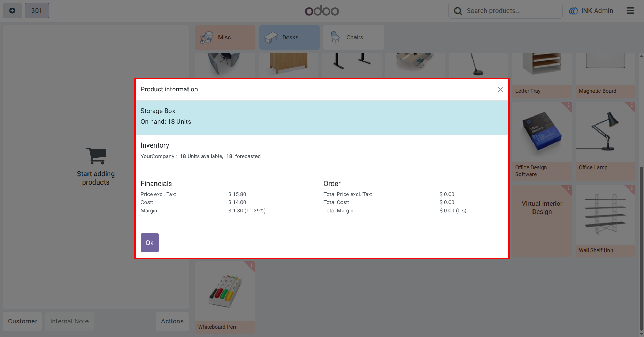Click the price value $ 15.80
Image resolution: width=644 pixels, height=337 pixels.
point(237,194)
